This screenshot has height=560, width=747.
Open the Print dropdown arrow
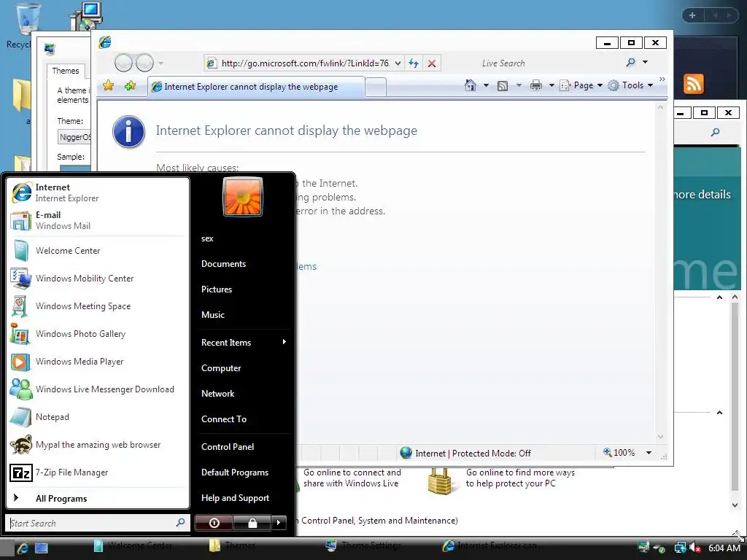click(551, 85)
